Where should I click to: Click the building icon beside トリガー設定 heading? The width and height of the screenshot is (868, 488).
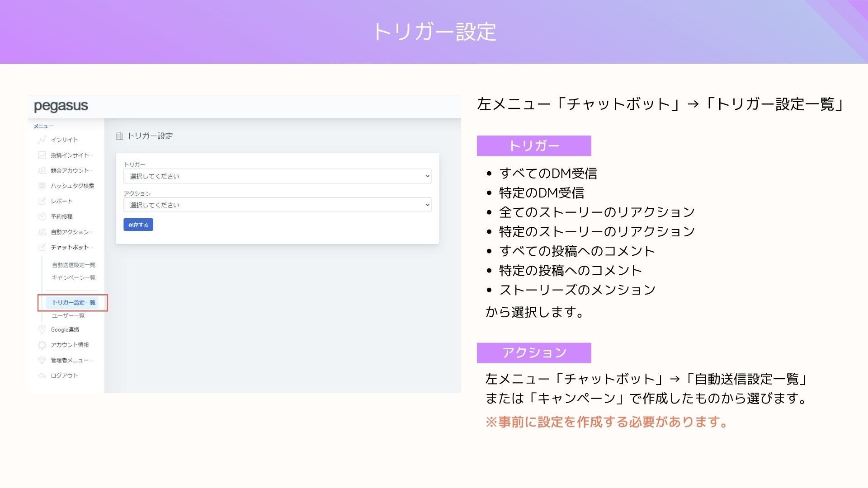click(x=119, y=136)
